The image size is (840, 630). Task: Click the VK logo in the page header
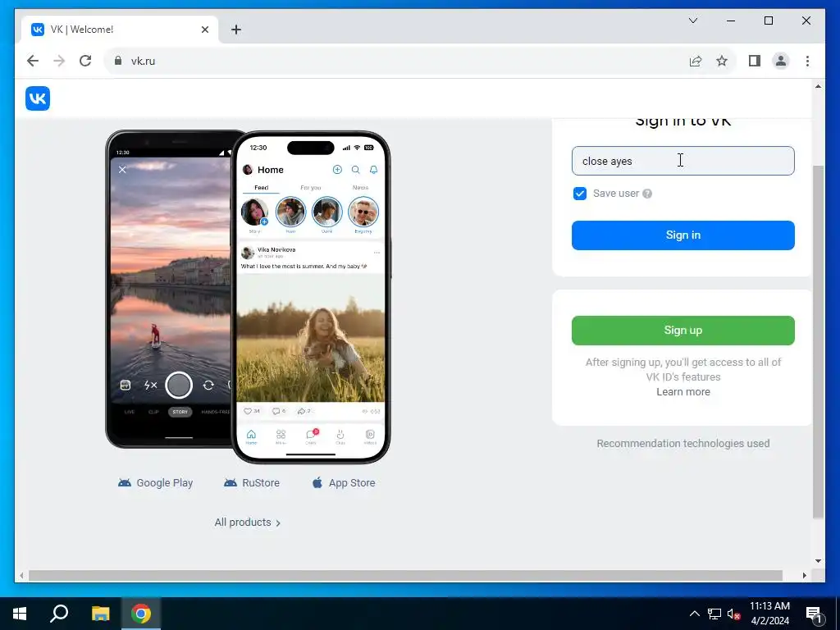(x=38, y=98)
